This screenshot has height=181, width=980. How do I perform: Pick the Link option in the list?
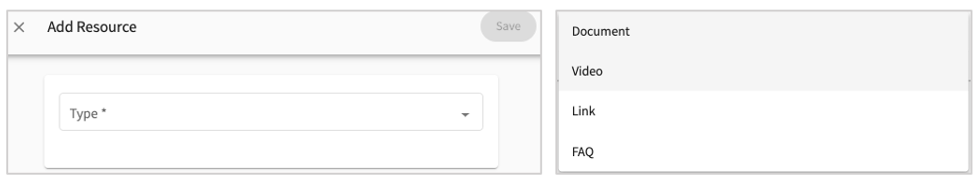point(583,111)
